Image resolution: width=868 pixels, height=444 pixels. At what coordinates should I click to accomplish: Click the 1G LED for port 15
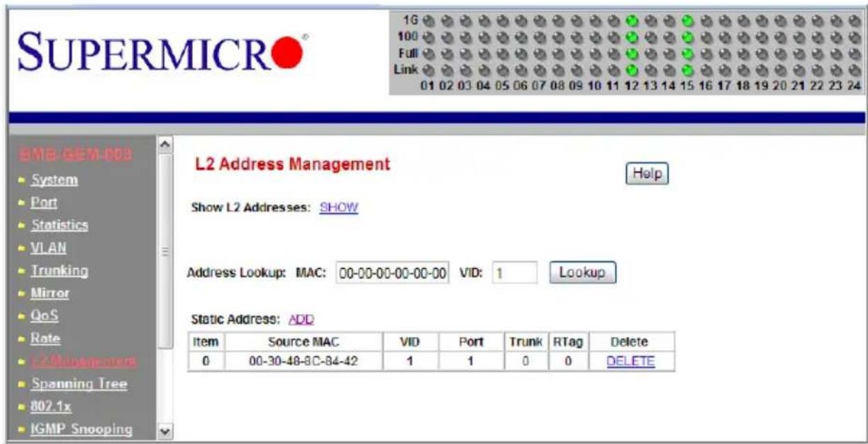687,21
